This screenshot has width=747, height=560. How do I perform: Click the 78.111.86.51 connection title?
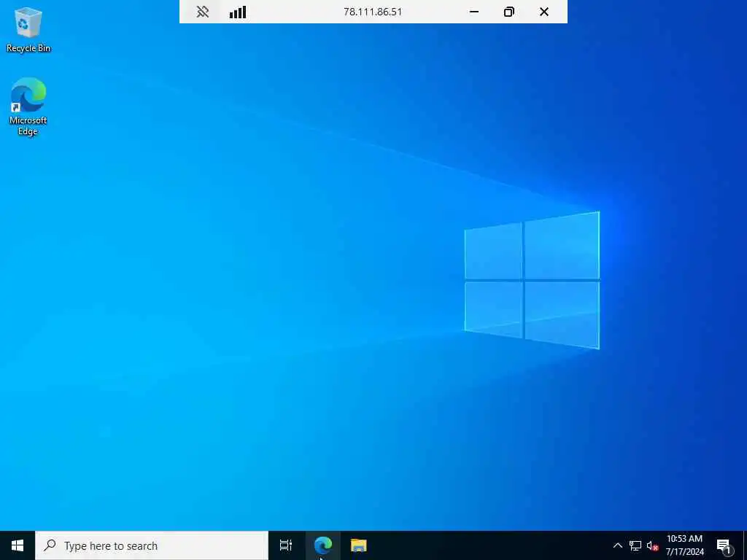(x=373, y=12)
